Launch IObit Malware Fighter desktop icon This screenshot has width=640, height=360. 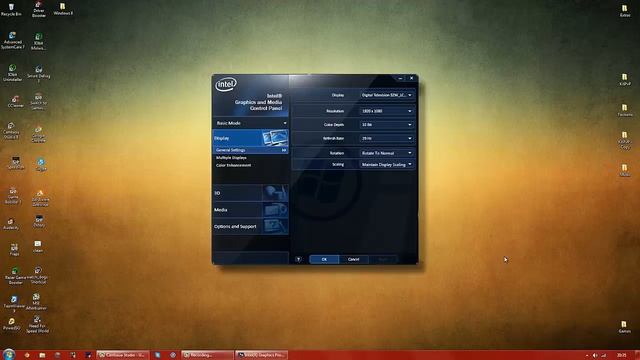click(38, 42)
